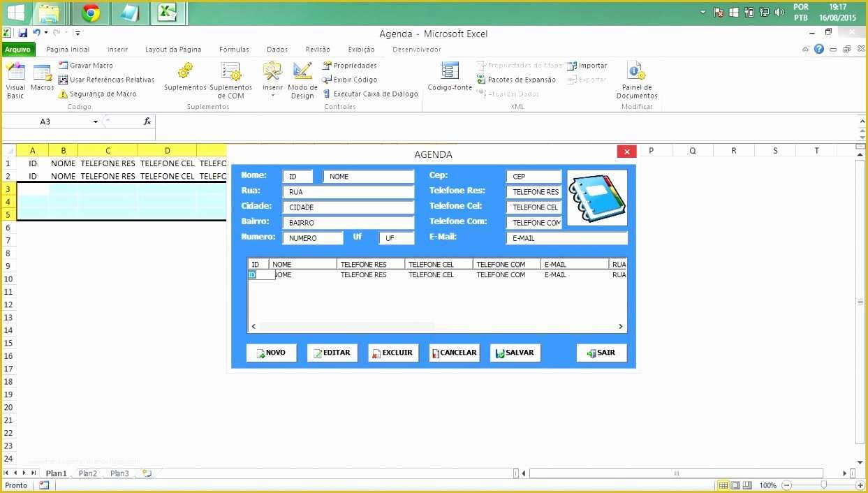Open the Inserir controls dropdown

tap(272, 80)
